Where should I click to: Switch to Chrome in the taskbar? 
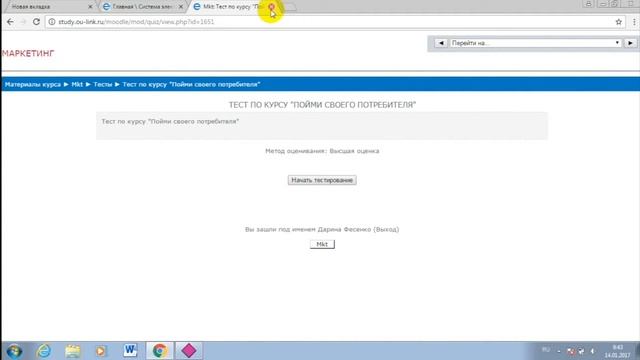[160, 351]
